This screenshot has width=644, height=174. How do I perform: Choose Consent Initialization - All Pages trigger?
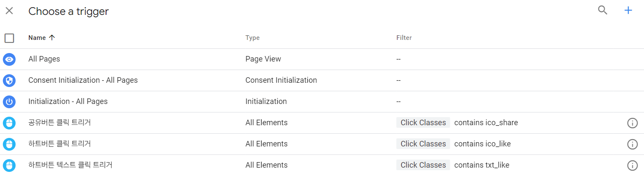click(x=322, y=81)
